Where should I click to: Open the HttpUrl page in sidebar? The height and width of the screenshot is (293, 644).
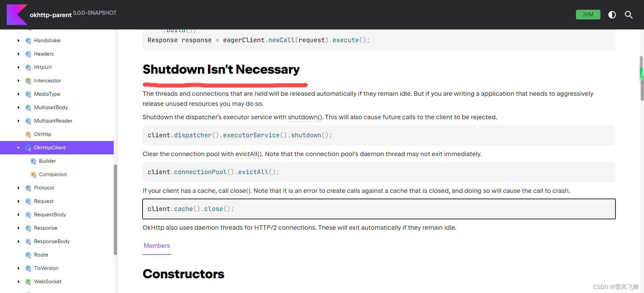tap(43, 67)
